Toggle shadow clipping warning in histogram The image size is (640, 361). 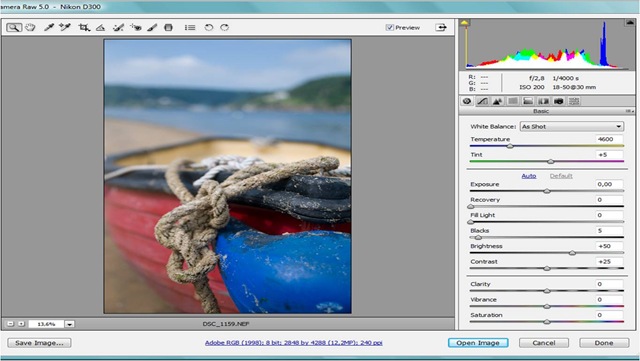(464, 23)
